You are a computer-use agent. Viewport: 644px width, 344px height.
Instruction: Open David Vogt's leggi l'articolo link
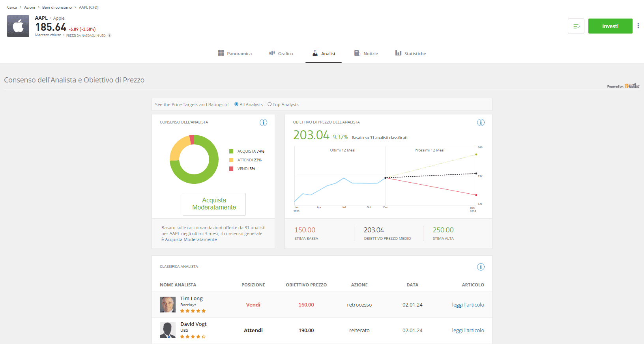click(468, 330)
